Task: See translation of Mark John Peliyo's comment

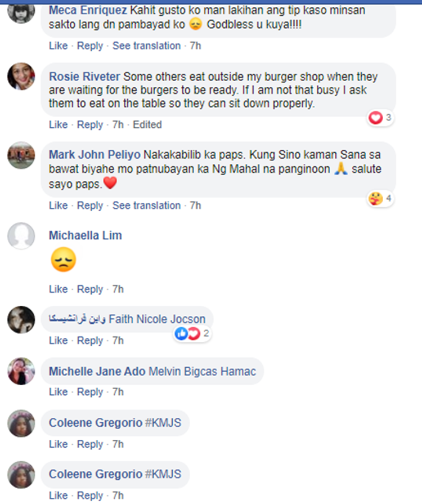Action: coord(146,206)
